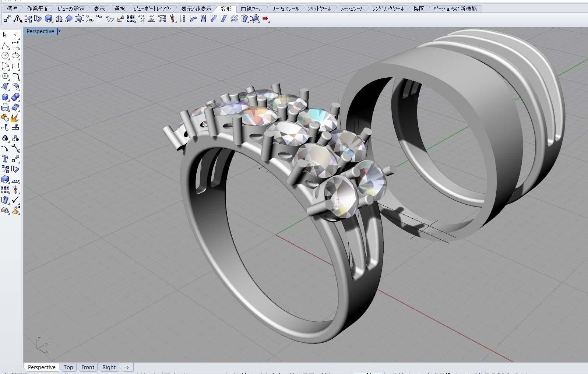Image resolution: width=588 pixels, height=374 pixels.
Task: Add a new viewport tab with plus
Action: [x=127, y=367]
